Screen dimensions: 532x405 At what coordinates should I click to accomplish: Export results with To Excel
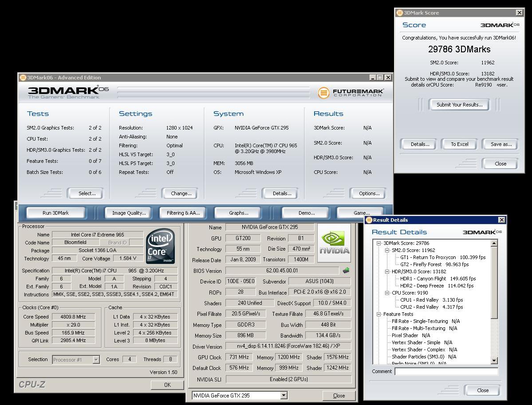(459, 144)
